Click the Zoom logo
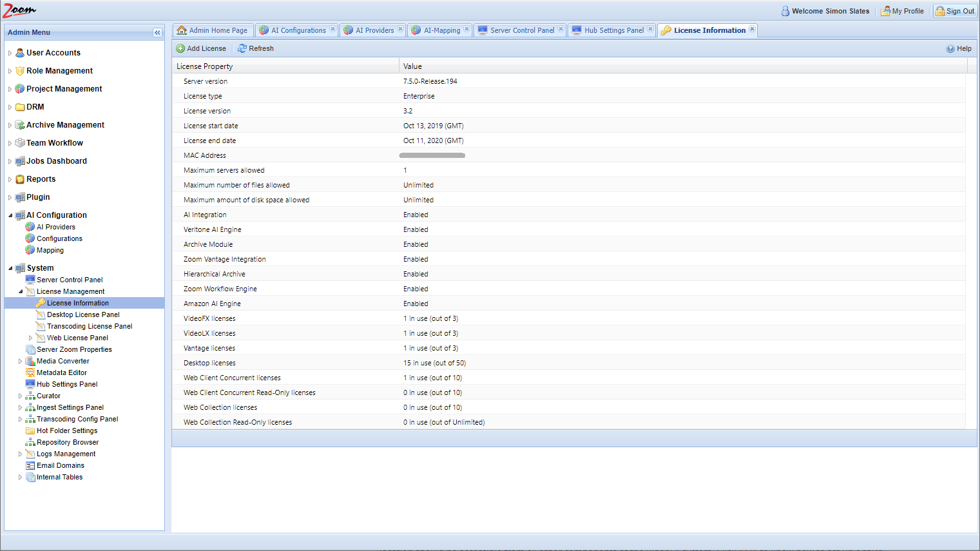The image size is (980, 551). 19,10
